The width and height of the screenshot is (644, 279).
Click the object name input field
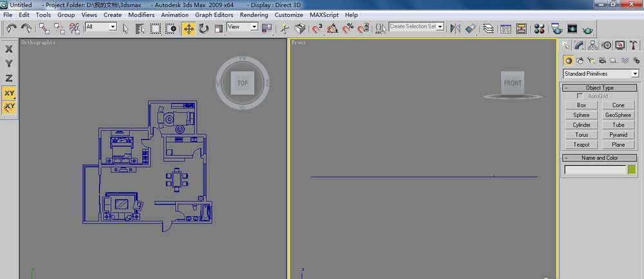pyautogui.click(x=595, y=170)
